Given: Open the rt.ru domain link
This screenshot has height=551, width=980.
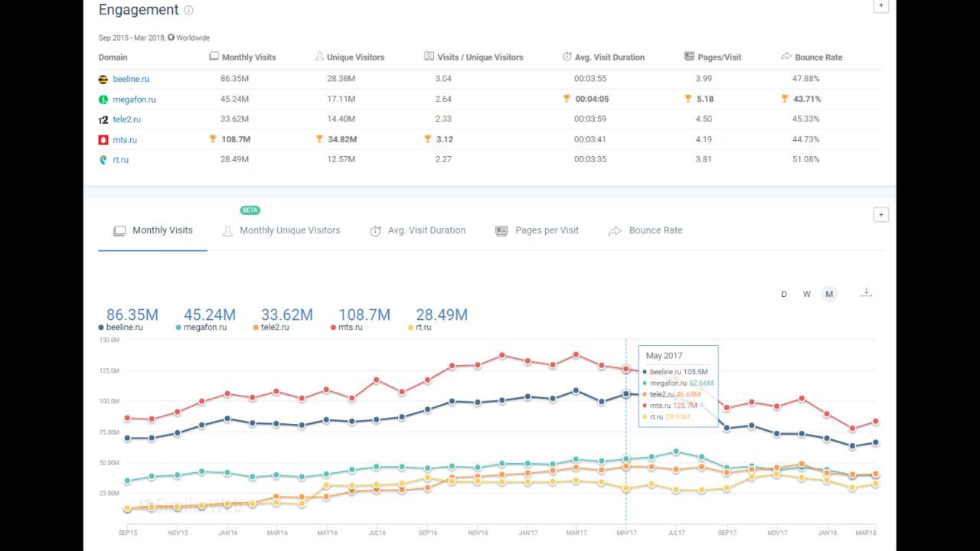Looking at the screenshot, I should point(121,160).
